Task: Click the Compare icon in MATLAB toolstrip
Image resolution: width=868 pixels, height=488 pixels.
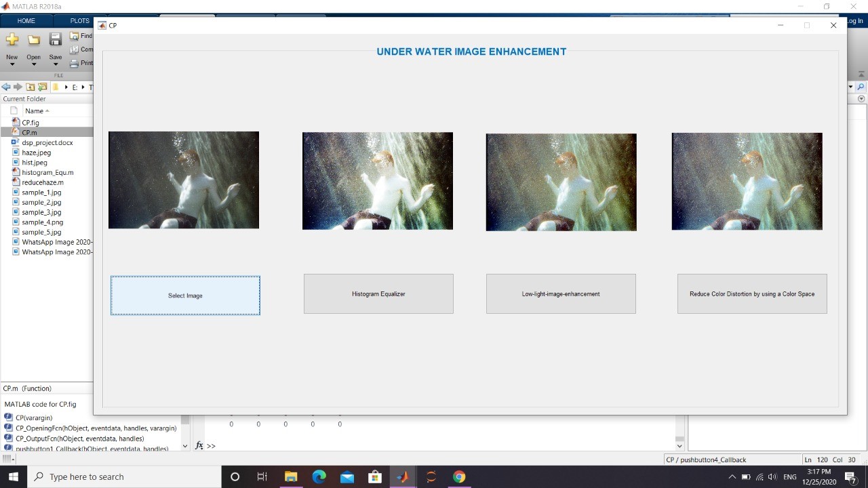Action: point(75,49)
